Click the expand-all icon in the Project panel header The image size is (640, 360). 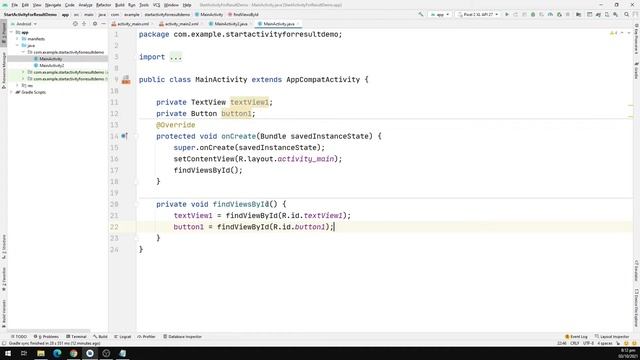point(84,24)
